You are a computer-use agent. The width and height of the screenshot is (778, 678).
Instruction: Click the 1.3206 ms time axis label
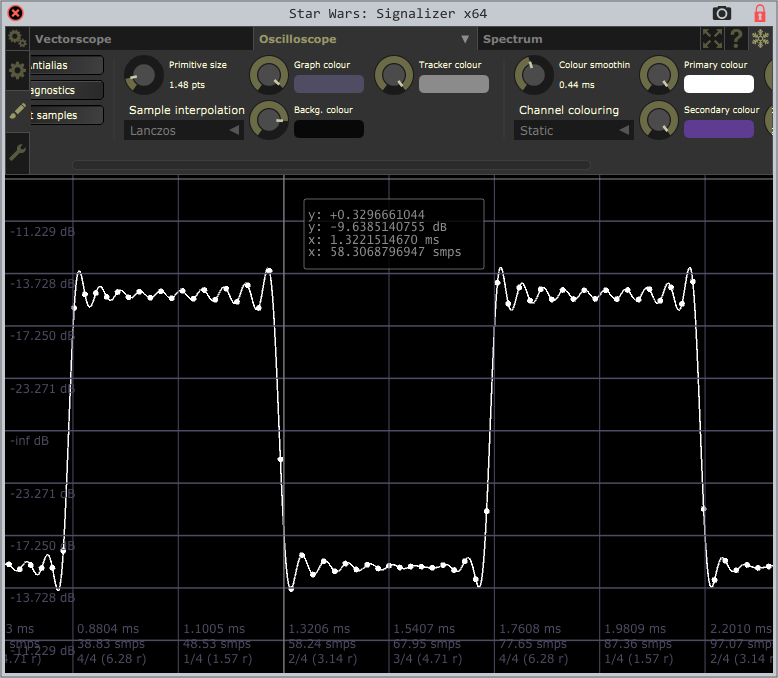pyautogui.click(x=319, y=629)
